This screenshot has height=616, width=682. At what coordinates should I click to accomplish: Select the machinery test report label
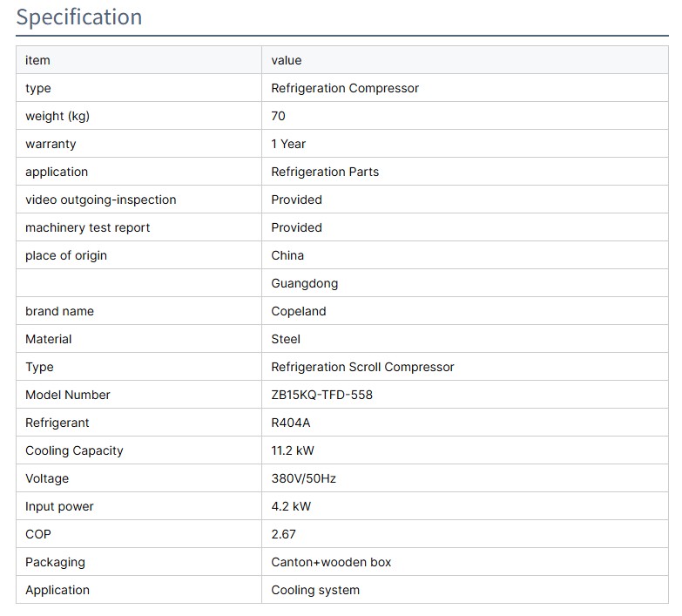[x=87, y=227]
